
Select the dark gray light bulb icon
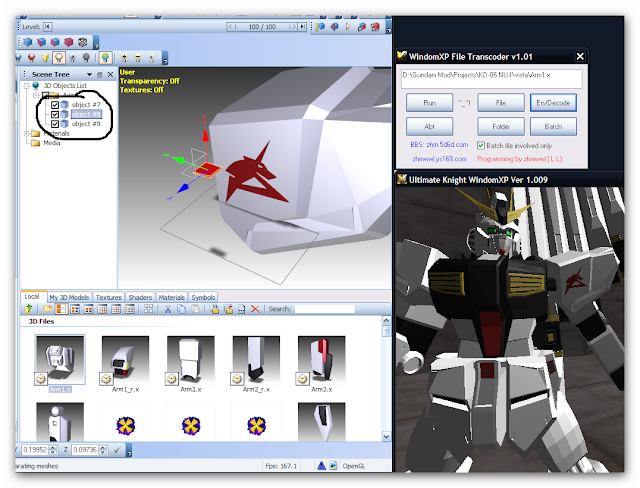pyautogui.click(x=86, y=58)
